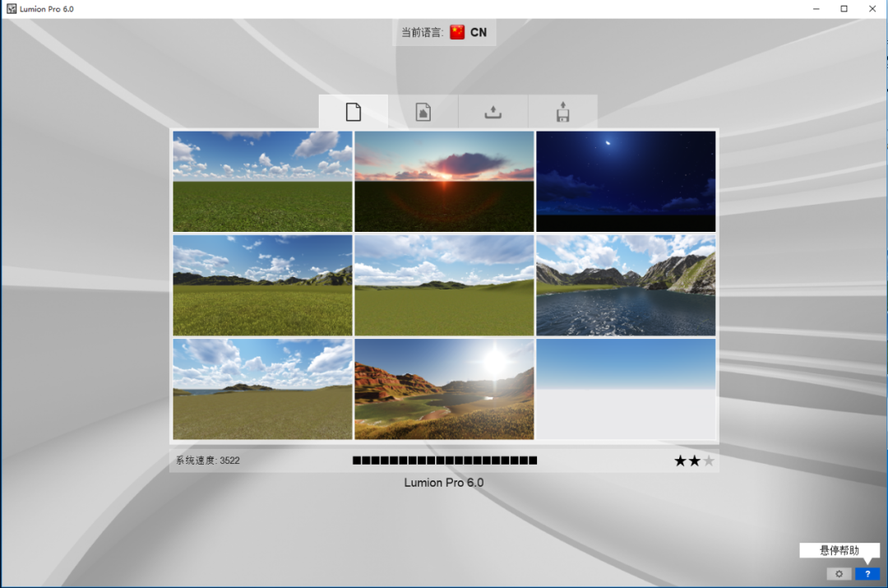888x588 pixels.
Task: Click the star rating indicator
Action: [x=694, y=461]
